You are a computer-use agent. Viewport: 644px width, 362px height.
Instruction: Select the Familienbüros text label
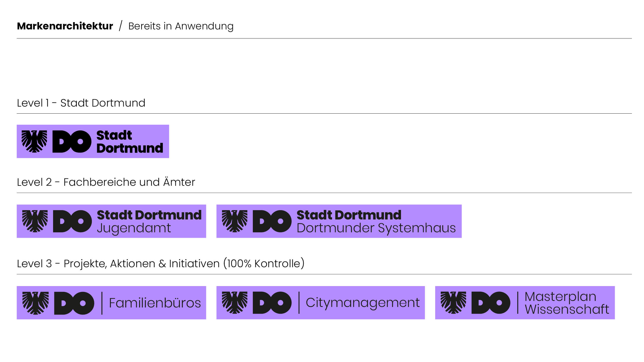click(x=155, y=303)
